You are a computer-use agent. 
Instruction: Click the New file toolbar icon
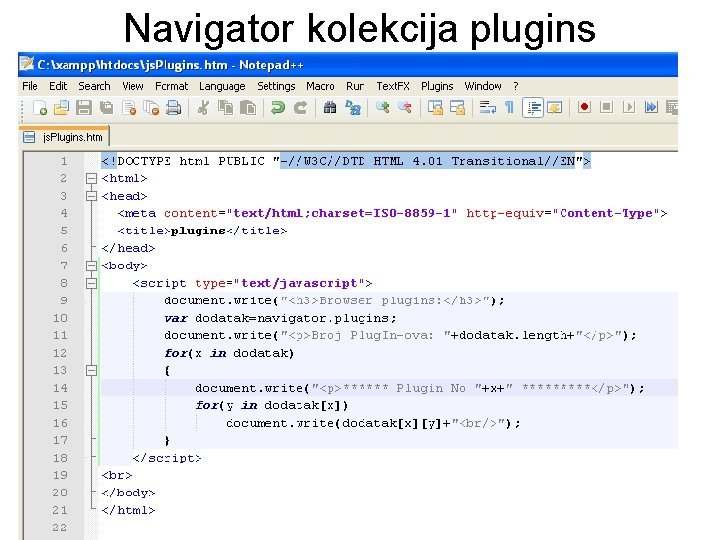40,108
